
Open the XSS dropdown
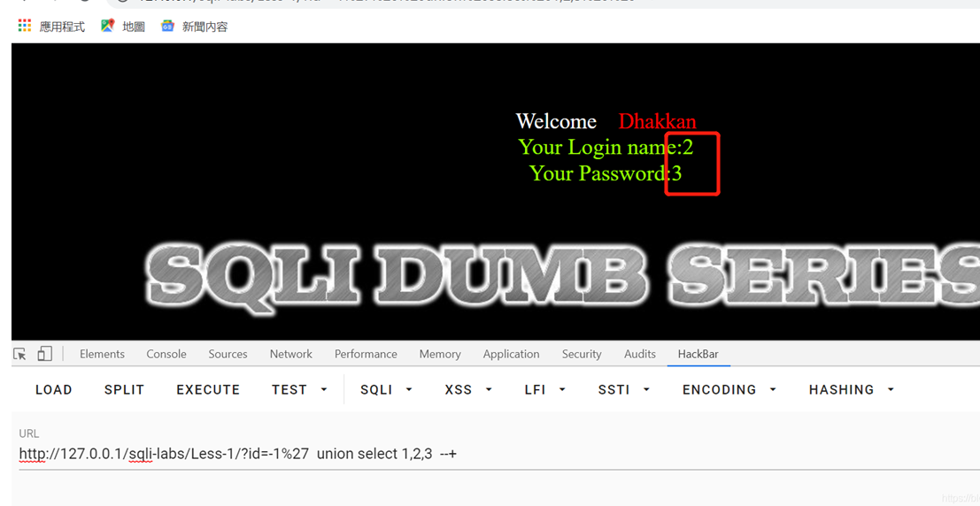468,390
